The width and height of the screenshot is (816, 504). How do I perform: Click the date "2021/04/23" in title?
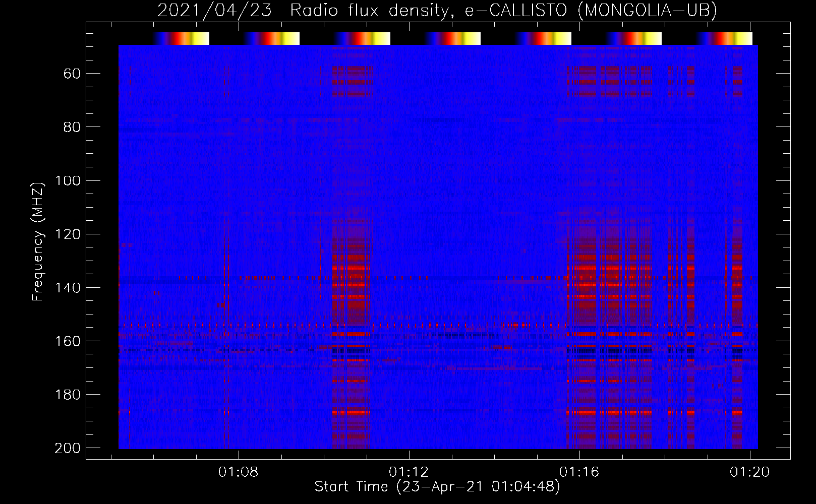pyautogui.click(x=214, y=10)
